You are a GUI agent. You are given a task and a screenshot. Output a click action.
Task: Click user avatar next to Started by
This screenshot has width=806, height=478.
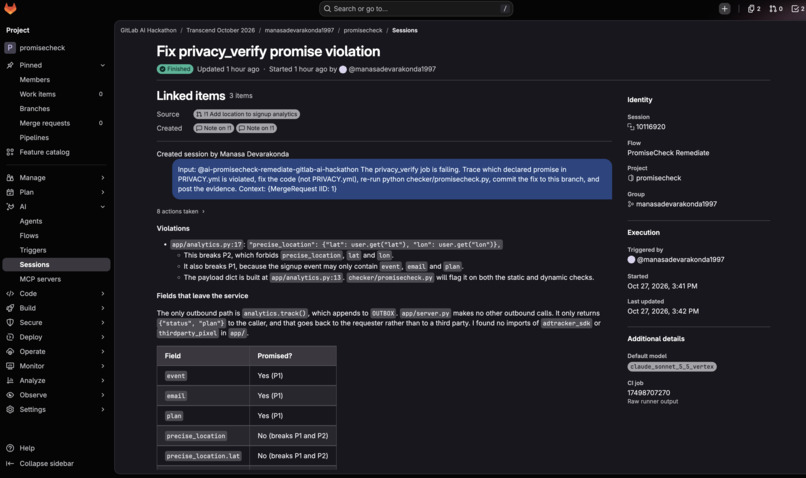point(343,69)
